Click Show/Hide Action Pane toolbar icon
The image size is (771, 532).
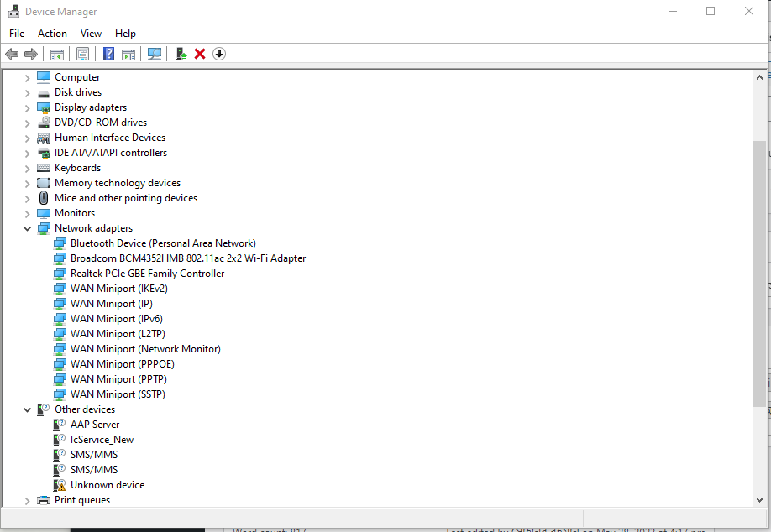pyautogui.click(x=128, y=54)
